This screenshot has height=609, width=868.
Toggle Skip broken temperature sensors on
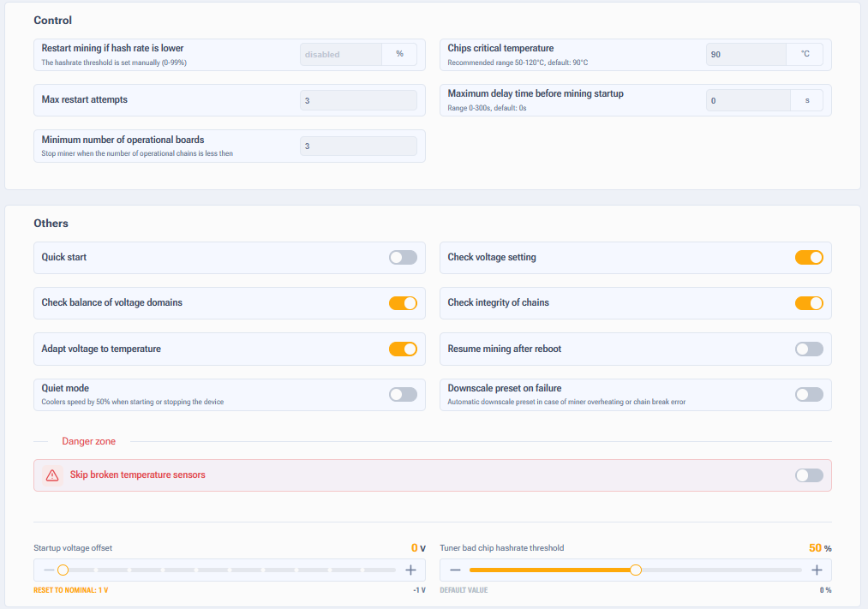809,475
